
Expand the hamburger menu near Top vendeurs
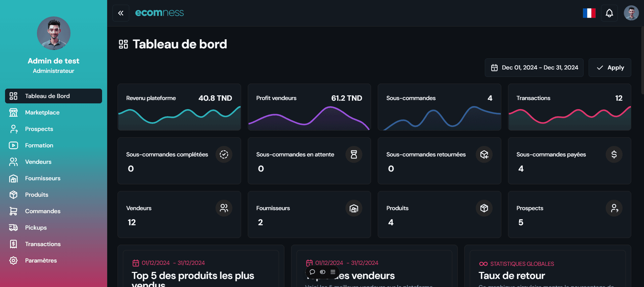coord(333,272)
